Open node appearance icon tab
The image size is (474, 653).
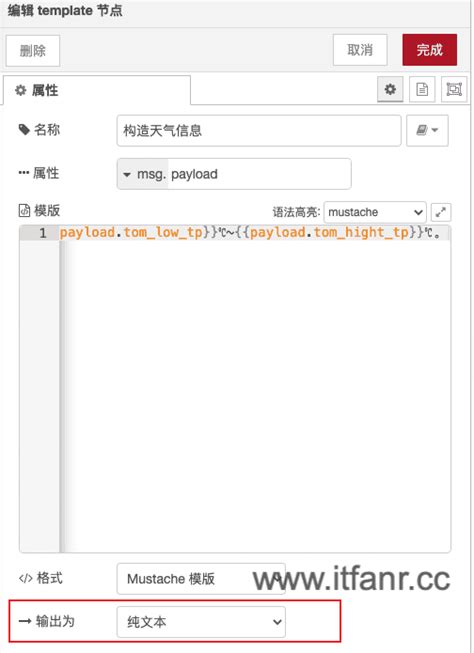point(454,89)
